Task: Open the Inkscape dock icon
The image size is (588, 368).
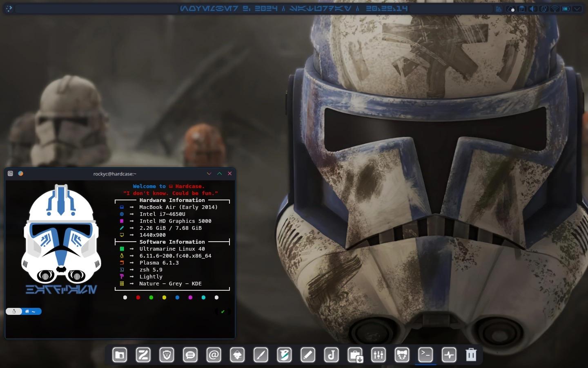Action: tap(237, 355)
